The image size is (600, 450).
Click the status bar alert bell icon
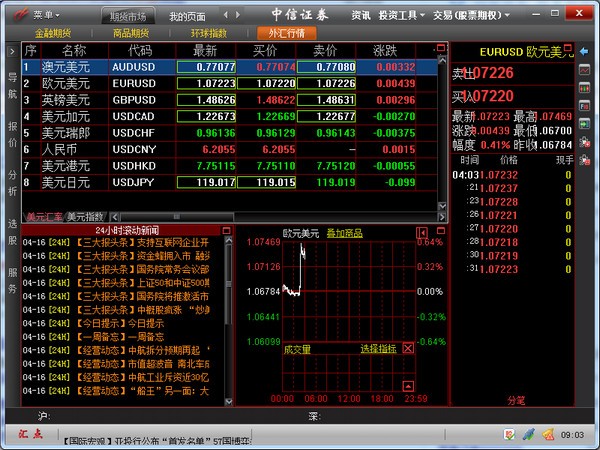point(548,434)
